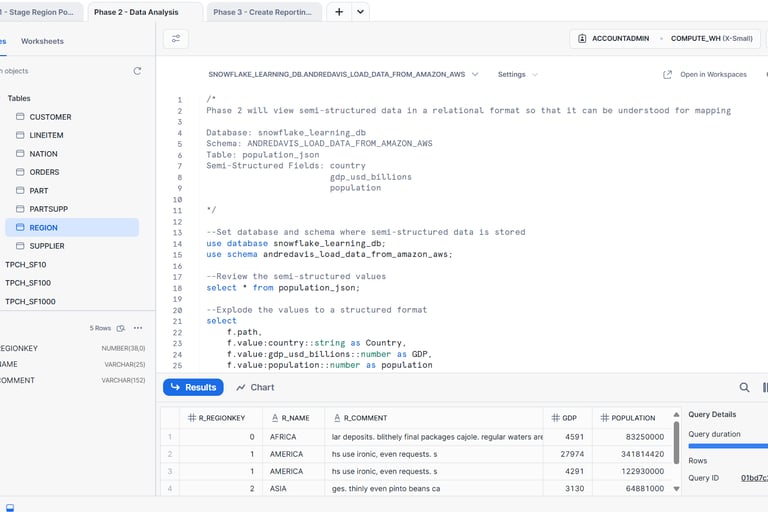
Task: Open the three-dot more options menu
Action: pos(138,328)
